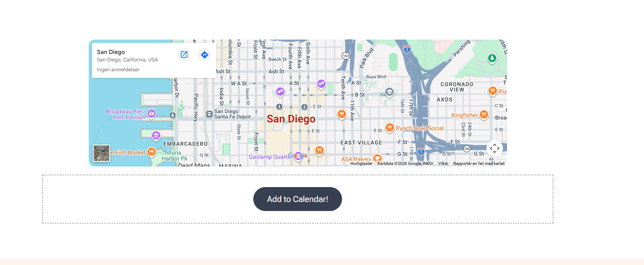This screenshot has width=644, height=265.
Task: Click the CORONADO VIEW neighborhood label
Action: click(457, 87)
